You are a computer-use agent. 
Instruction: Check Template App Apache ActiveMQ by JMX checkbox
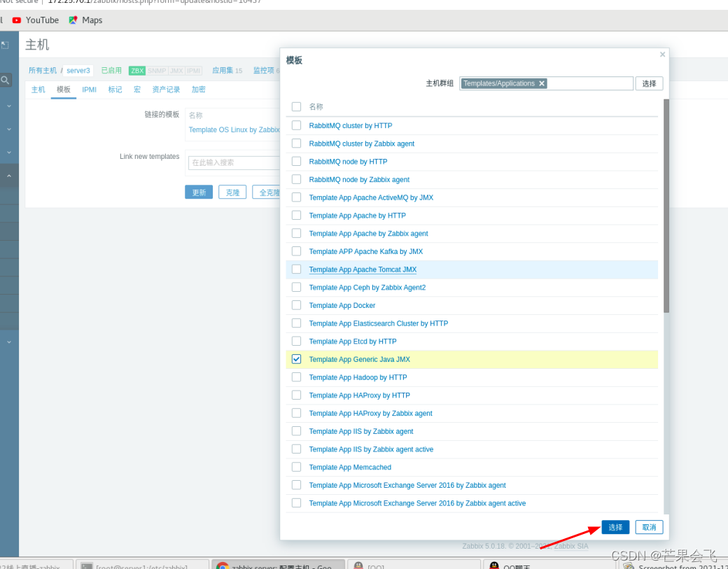click(296, 197)
